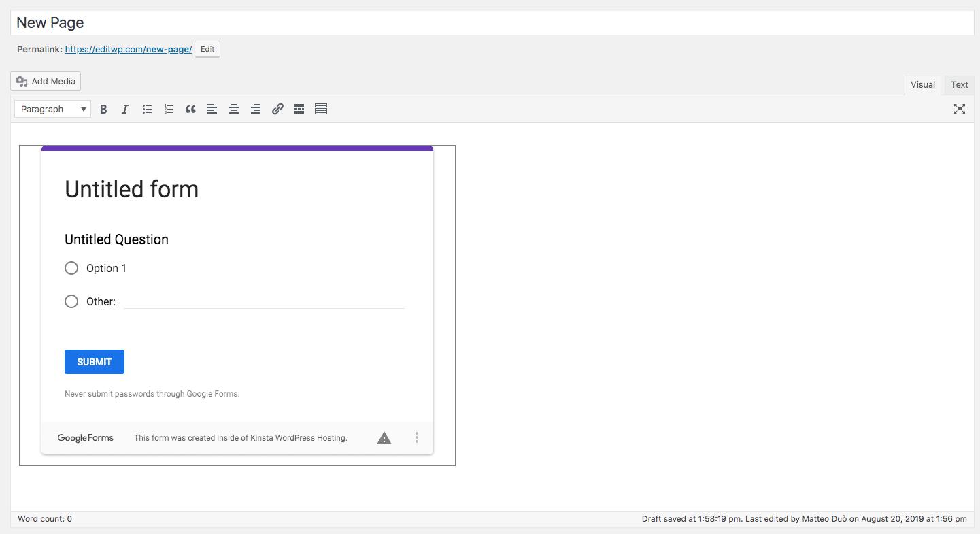Image resolution: width=980 pixels, height=534 pixels.
Task: Insert a bulleted list
Action: [146, 109]
